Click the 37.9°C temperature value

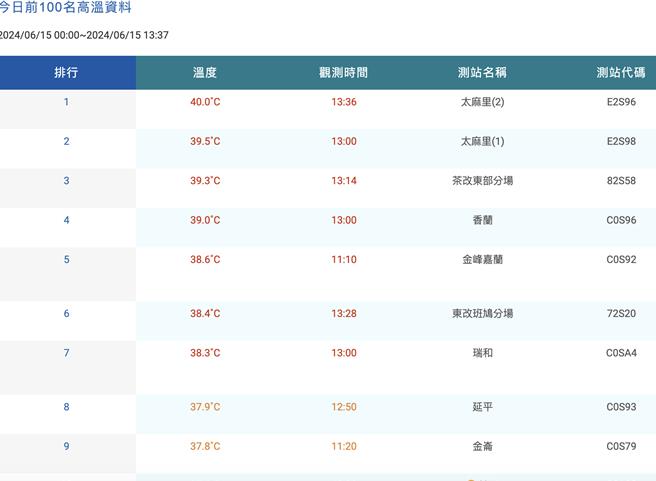click(x=205, y=407)
